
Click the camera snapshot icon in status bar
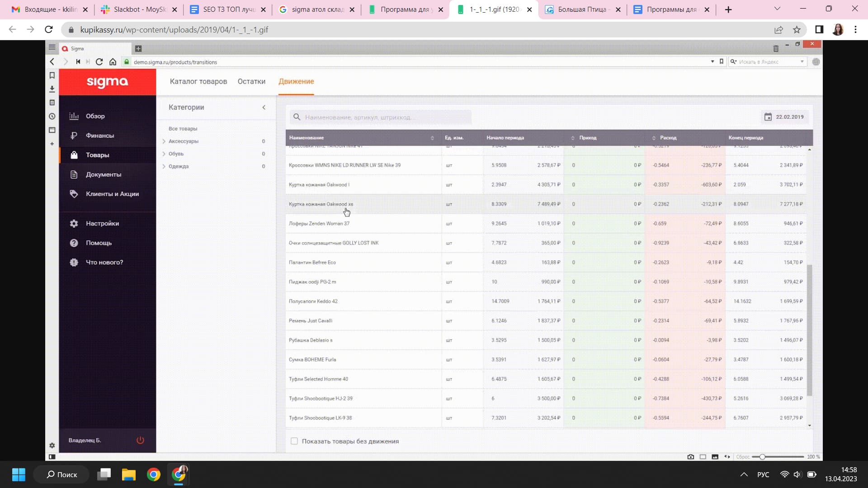point(690,457)
